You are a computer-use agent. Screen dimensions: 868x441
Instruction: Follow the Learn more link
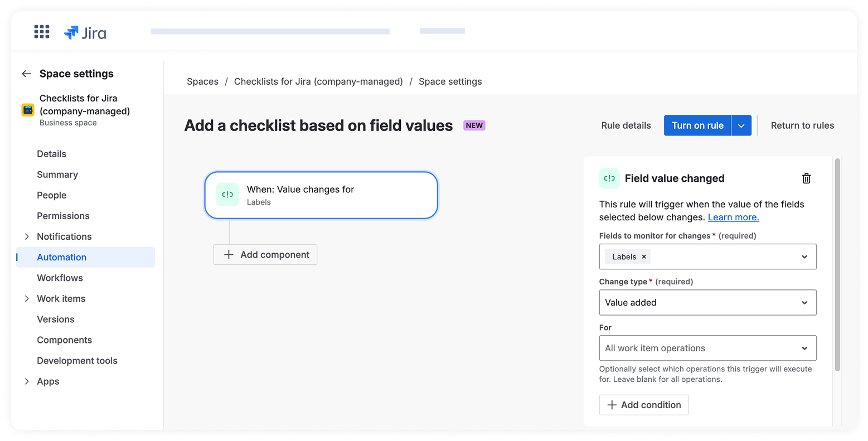(x=733, y=217)
